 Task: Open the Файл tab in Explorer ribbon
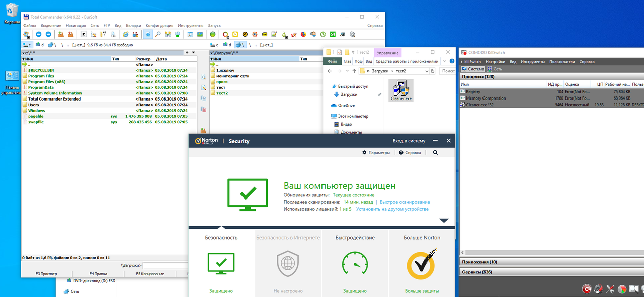(x=332, y=61)
